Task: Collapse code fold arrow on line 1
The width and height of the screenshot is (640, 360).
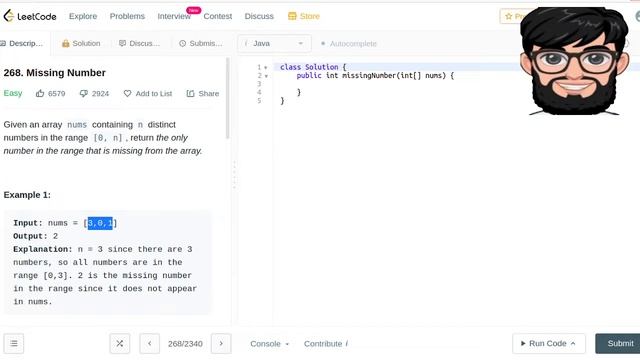Action: pos(266,67)
